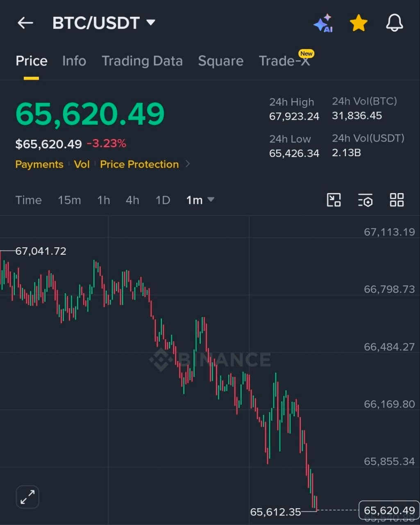Tap the 66,484.27 axis price label

389,347
